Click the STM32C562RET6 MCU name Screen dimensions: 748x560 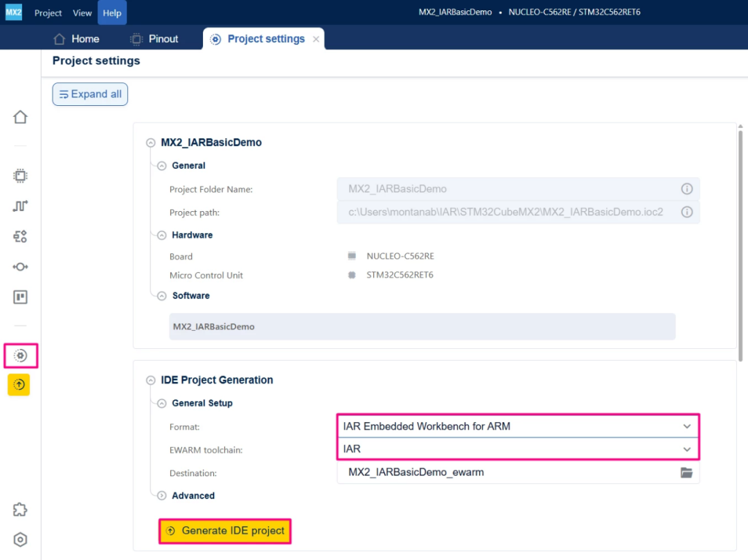(400, 275)
